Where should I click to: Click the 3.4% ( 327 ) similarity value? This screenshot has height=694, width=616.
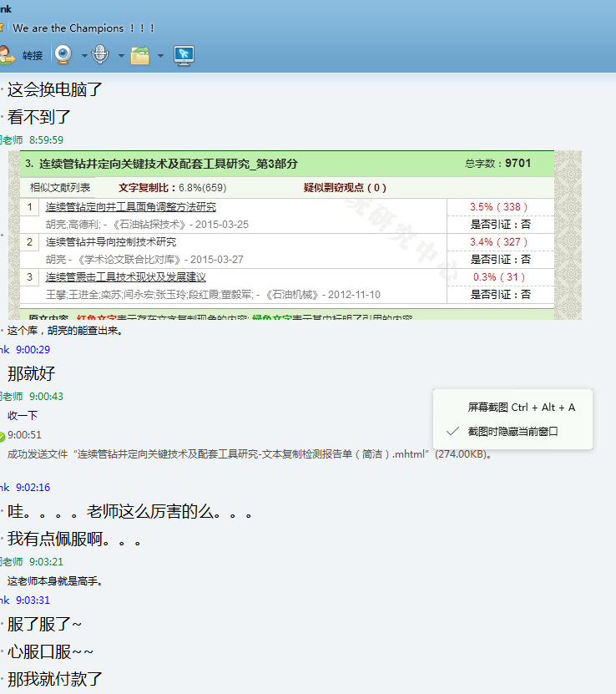click(x=499, y=241)
